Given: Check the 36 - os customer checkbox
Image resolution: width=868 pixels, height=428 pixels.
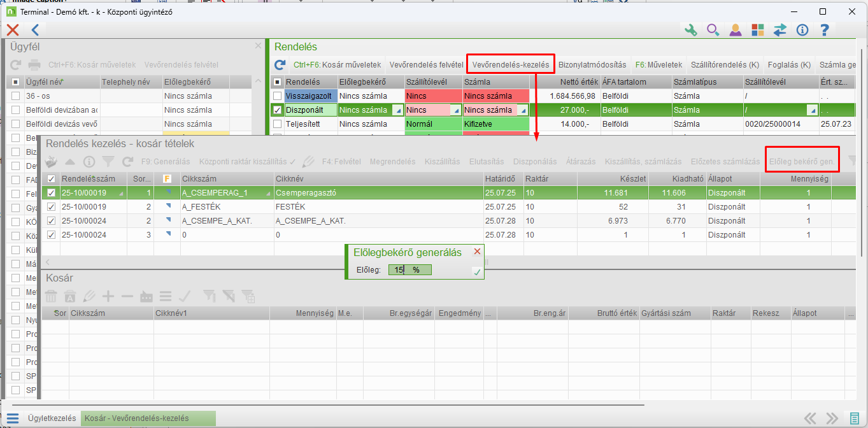Looking at the screenshot, I should [16, 96].
